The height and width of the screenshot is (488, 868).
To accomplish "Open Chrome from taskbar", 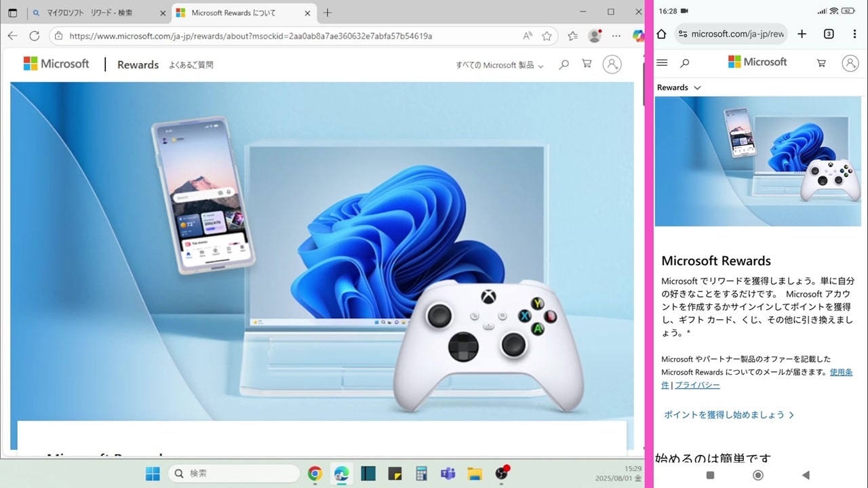I will tap(315, 474).
